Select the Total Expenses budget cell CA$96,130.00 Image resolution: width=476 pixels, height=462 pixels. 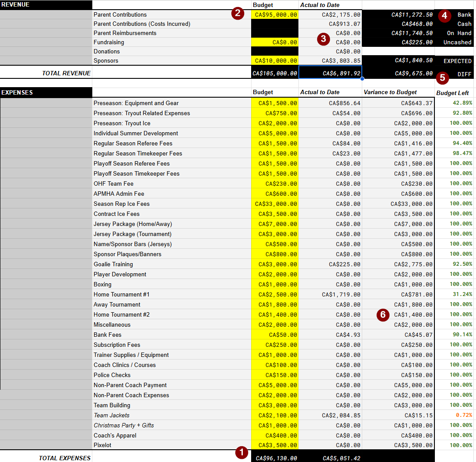click(275, 458)
